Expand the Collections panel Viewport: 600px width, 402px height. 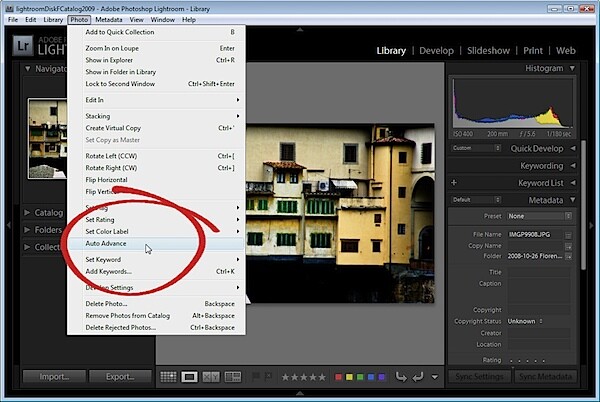(x=27, y=247)
